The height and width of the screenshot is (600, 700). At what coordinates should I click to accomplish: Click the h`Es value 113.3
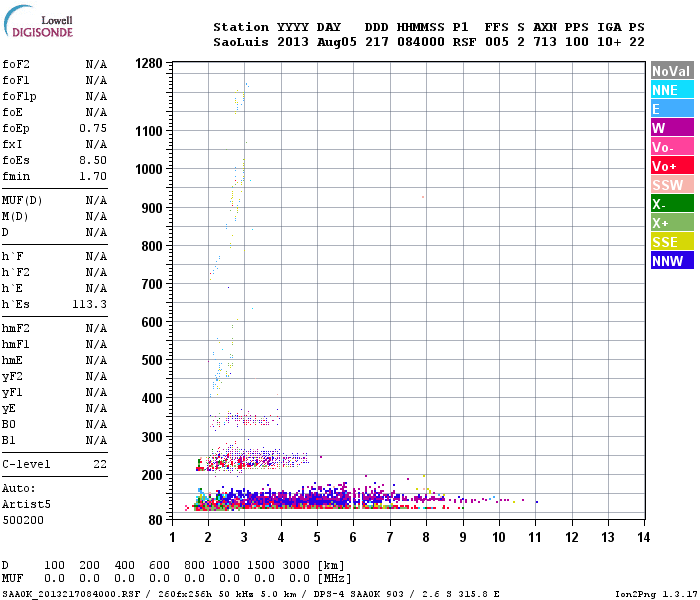[x=90, y=304]
